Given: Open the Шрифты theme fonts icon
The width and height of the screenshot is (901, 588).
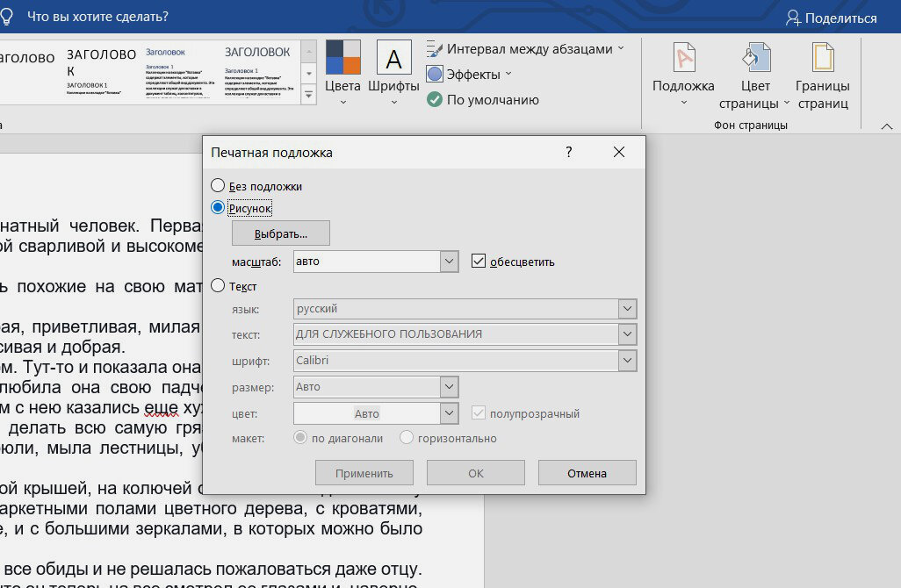Looking at the screenshot, I should point(393,58).
